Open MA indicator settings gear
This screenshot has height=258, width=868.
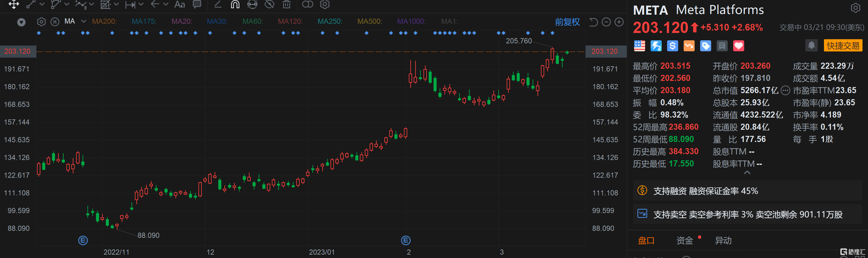(41, 22)
